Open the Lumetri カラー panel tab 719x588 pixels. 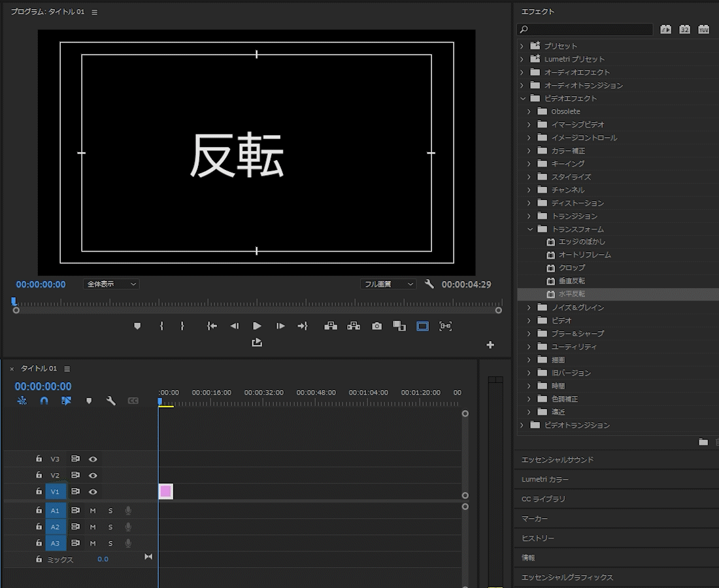[x=545, y=480]
